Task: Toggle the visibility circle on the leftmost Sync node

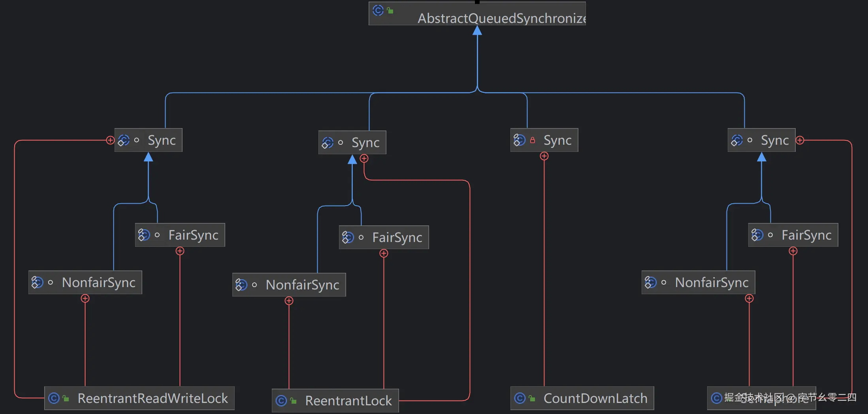Action: (x=136, y=140)
